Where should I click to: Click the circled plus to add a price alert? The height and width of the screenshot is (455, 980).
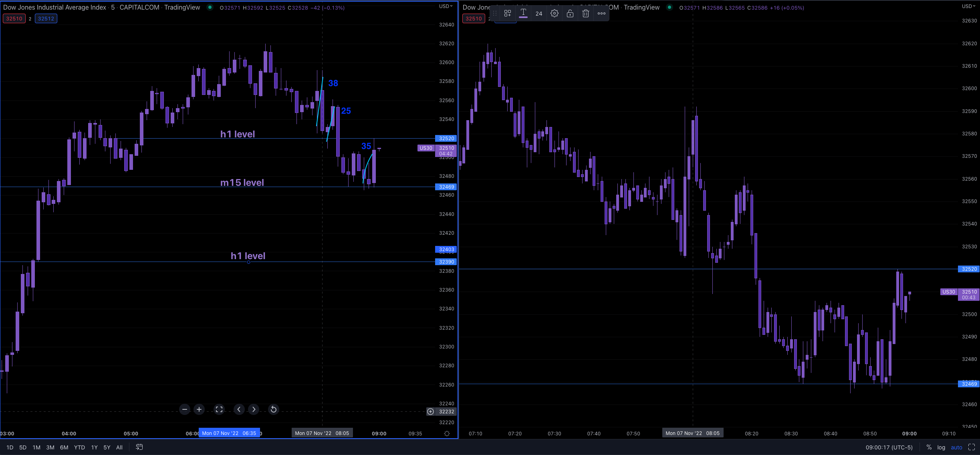430,412
